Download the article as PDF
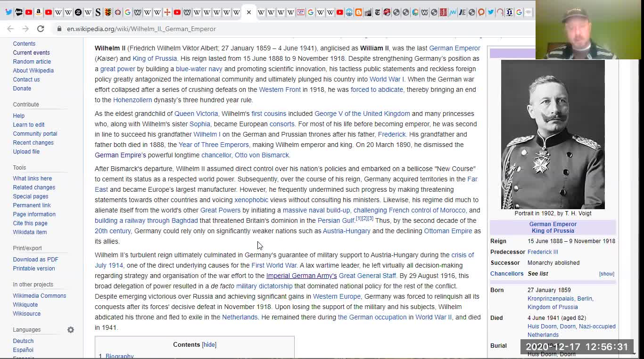This screenshot has width=644, height=359. click(x=35, y=260)
